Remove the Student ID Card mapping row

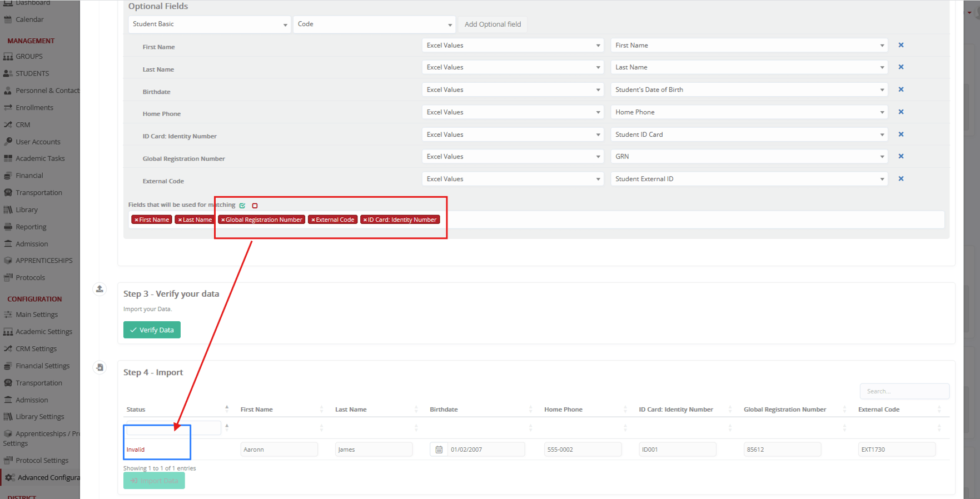pos(901,134)
